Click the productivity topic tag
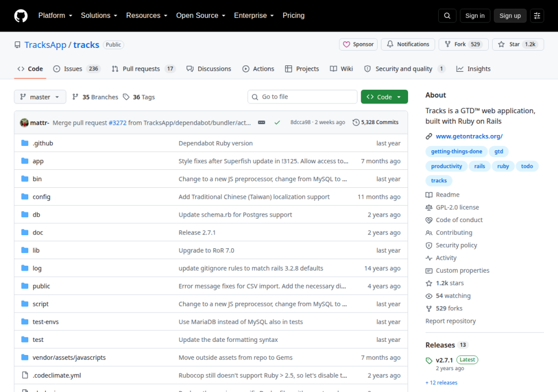558x392 pixels. click(x=446, y=166)
